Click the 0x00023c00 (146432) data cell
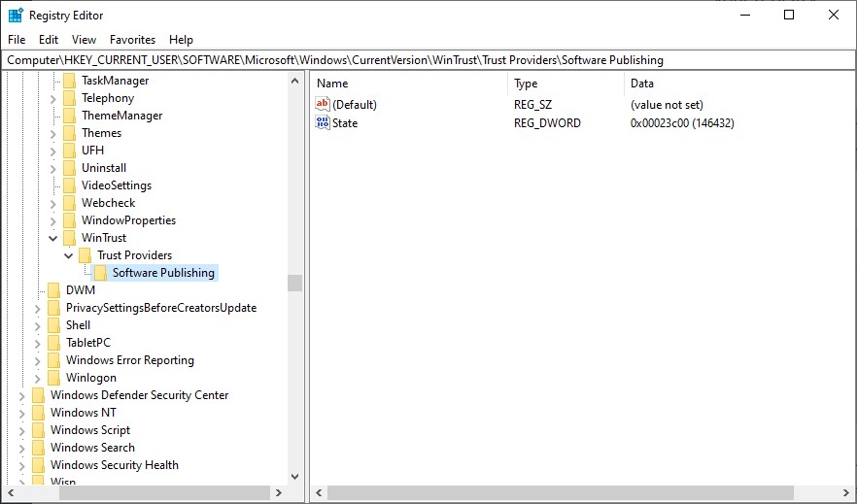Screen dimensions: 857x504 (682, 123)
